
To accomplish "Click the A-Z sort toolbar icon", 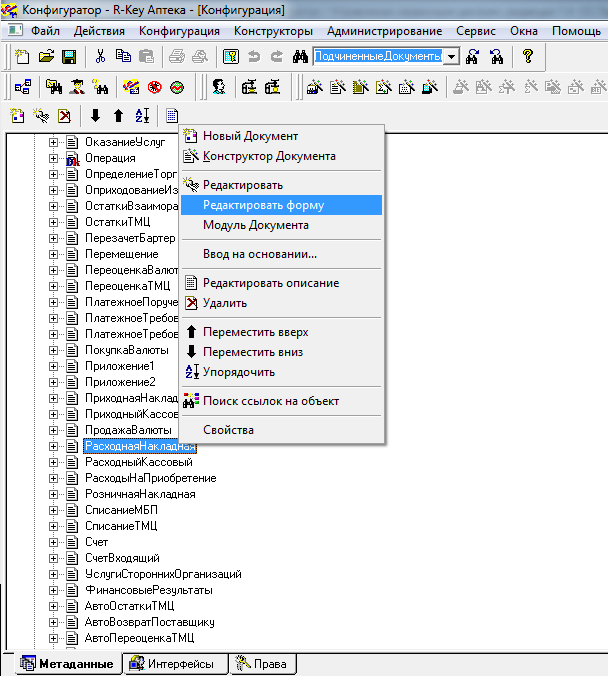I will [141, 115].
